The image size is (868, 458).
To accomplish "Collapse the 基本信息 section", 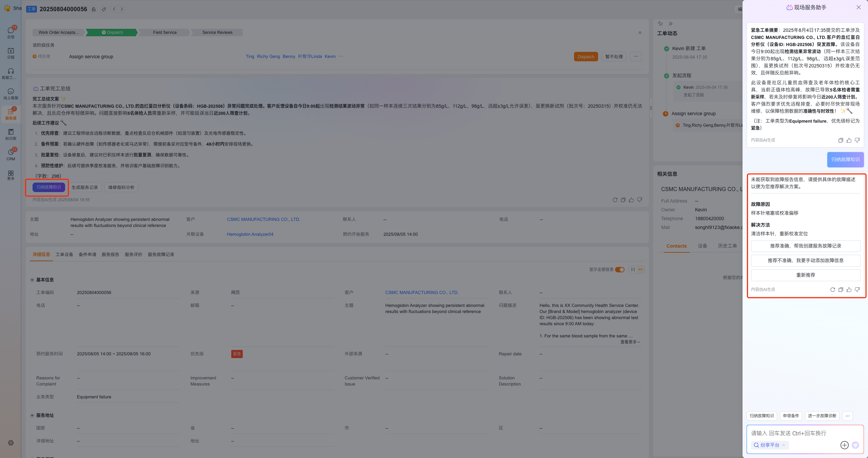I will [32, 280].
